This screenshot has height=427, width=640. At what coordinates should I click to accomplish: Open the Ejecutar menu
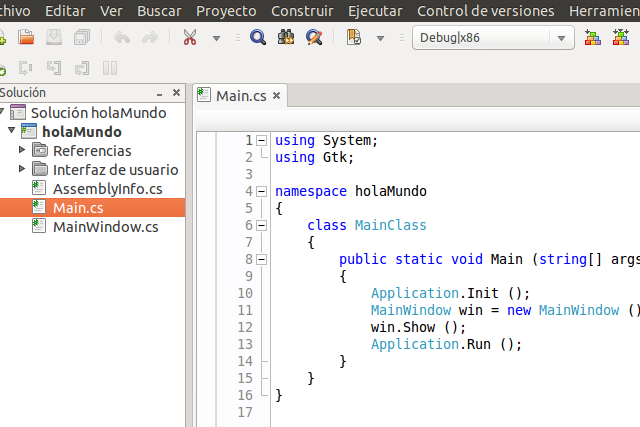375,11
